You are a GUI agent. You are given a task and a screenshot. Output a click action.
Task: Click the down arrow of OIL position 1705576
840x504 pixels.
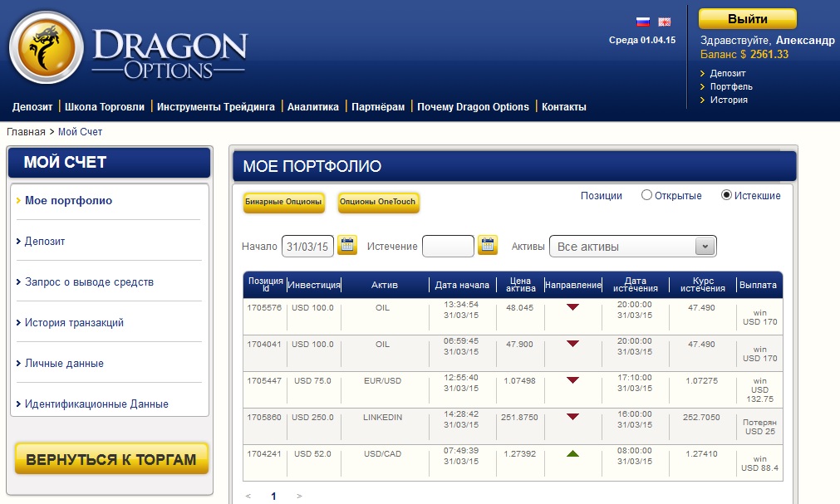pos(572,307)
